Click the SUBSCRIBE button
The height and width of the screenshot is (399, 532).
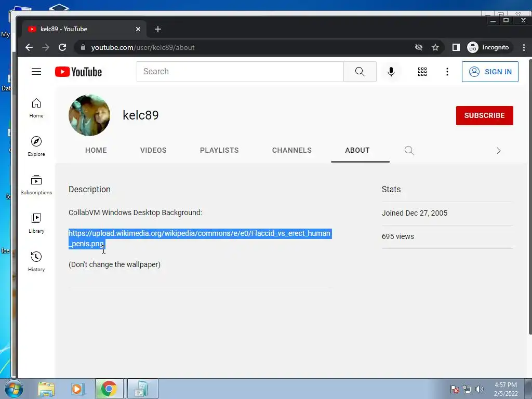click(x=485, y=115)
